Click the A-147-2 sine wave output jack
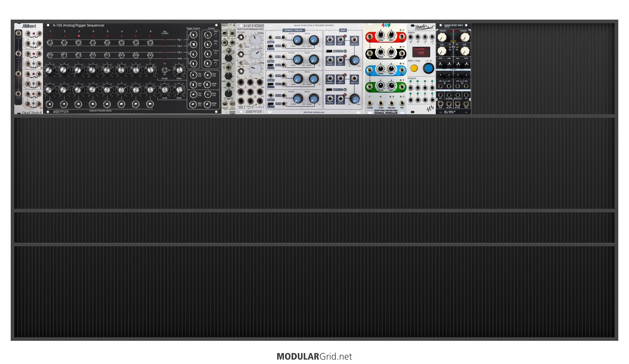 click(x=241, y=83)
